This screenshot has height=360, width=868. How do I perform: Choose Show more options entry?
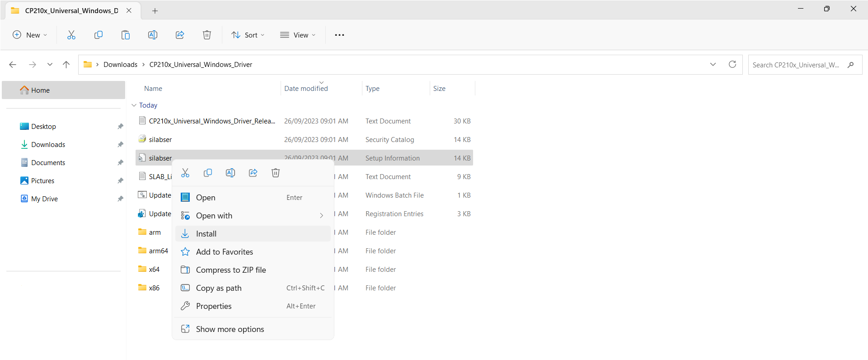click(x=230, y=329)
